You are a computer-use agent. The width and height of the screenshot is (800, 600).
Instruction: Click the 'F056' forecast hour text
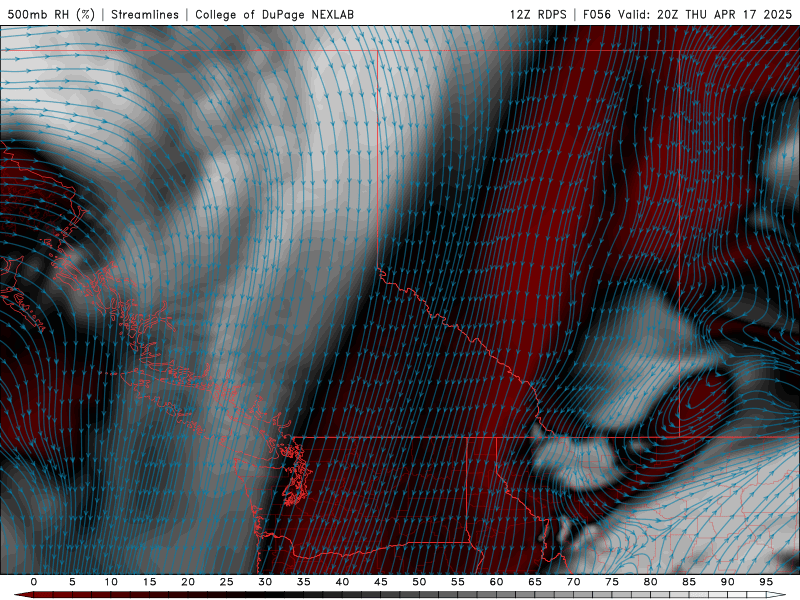[x=597, y=14]
